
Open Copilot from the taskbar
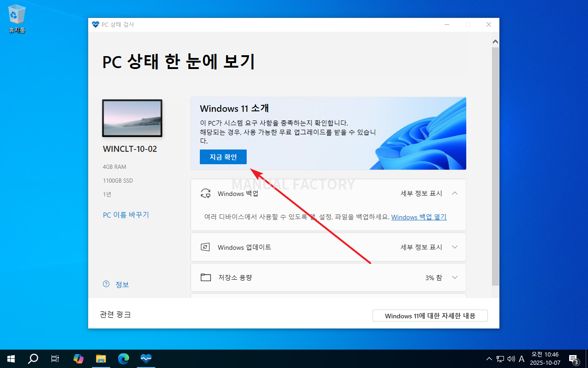click(79, 359)
